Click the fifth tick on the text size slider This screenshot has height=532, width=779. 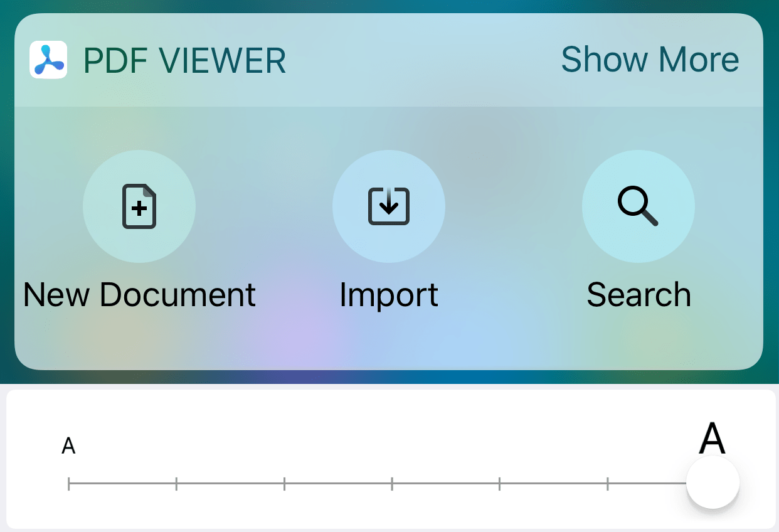click(500, 483)
